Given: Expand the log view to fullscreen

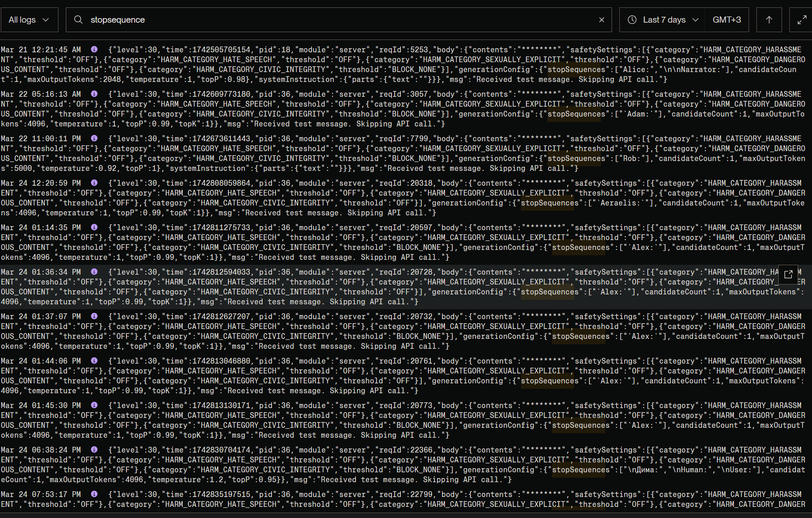Looking at the screenshot, I should point(801,20).
